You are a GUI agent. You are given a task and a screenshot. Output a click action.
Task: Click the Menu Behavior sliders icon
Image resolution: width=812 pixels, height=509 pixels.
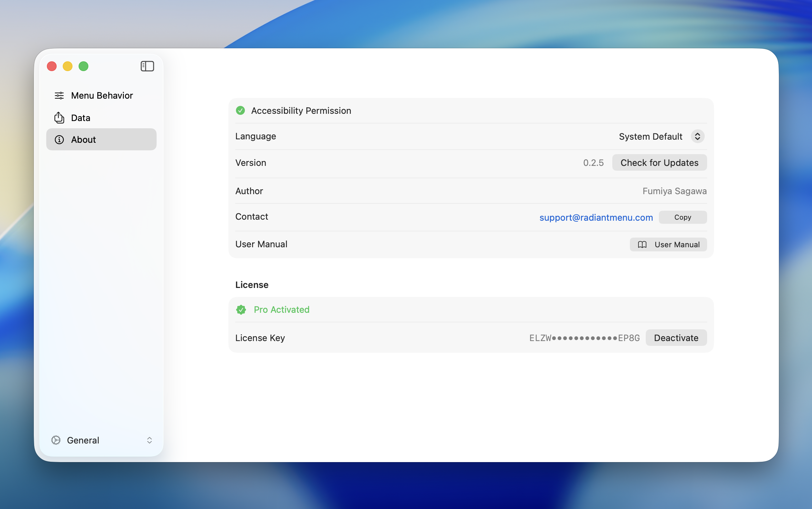59,96
